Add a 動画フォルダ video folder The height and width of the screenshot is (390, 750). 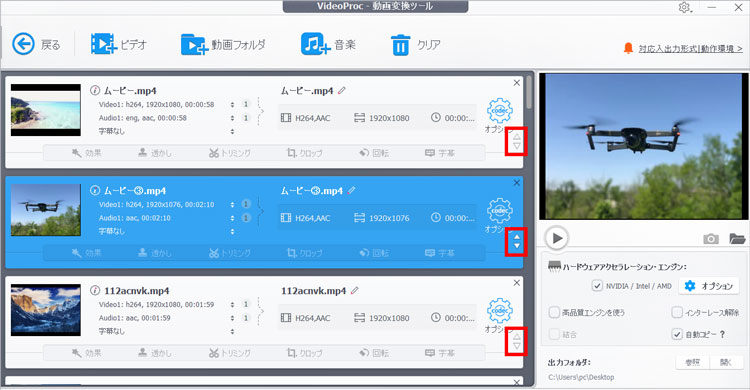coord(223,45)
